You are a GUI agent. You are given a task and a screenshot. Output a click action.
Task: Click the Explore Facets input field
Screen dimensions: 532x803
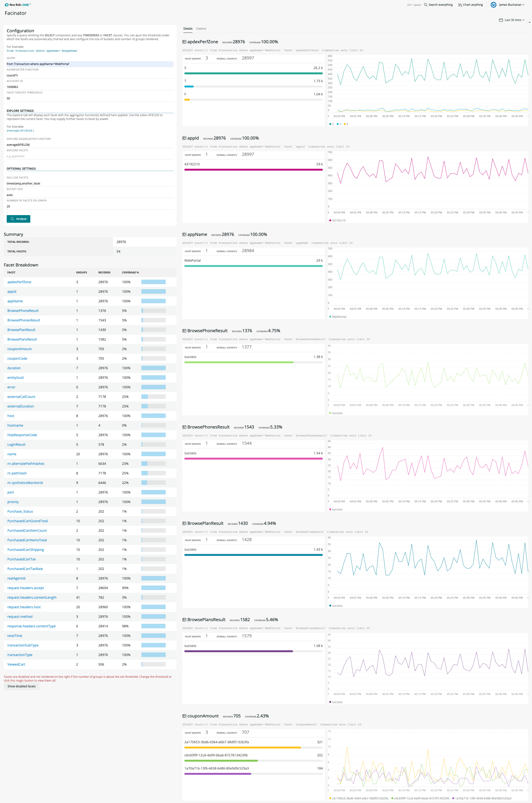tap(90, 156)
